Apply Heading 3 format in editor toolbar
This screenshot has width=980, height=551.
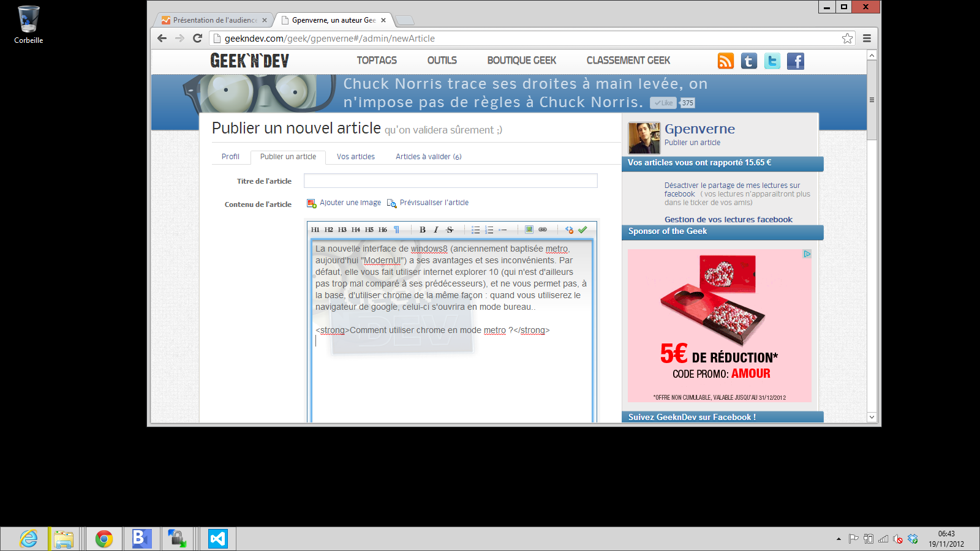point(342,230)
